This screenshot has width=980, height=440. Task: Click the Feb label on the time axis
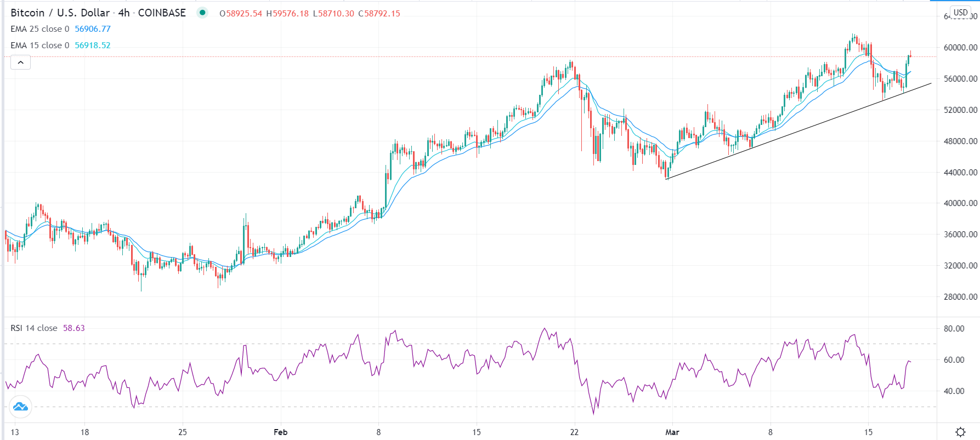click(280, 432)
